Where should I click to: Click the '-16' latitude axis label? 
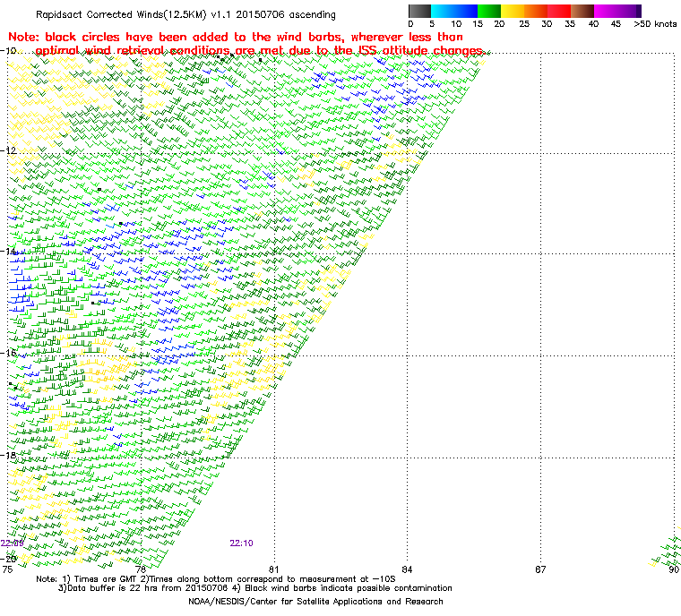[8, 353]
